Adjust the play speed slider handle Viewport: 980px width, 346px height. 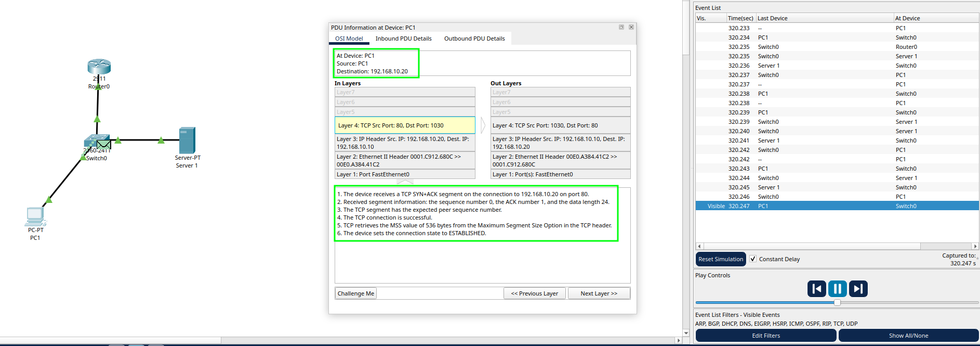pos(837,302)
